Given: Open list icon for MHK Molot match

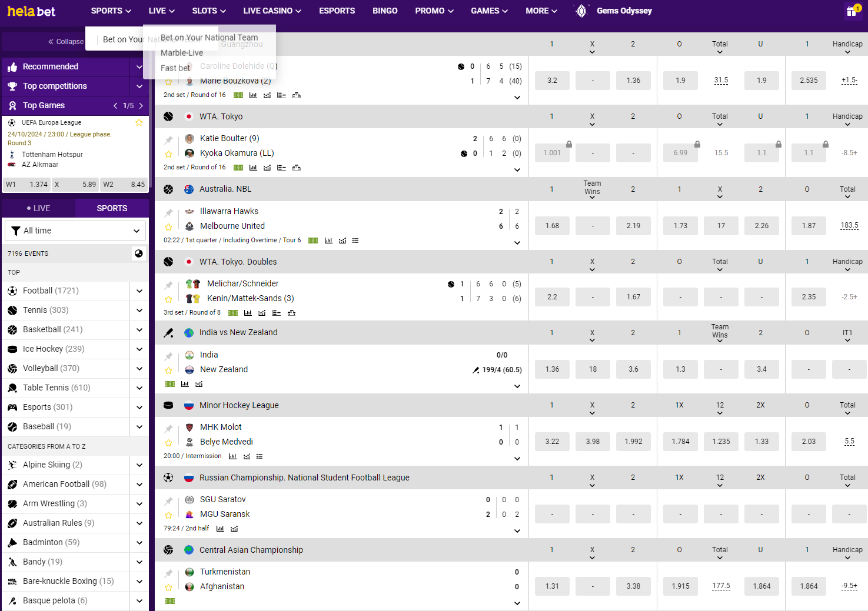Looking at the screenshot, I should point(260,456).
